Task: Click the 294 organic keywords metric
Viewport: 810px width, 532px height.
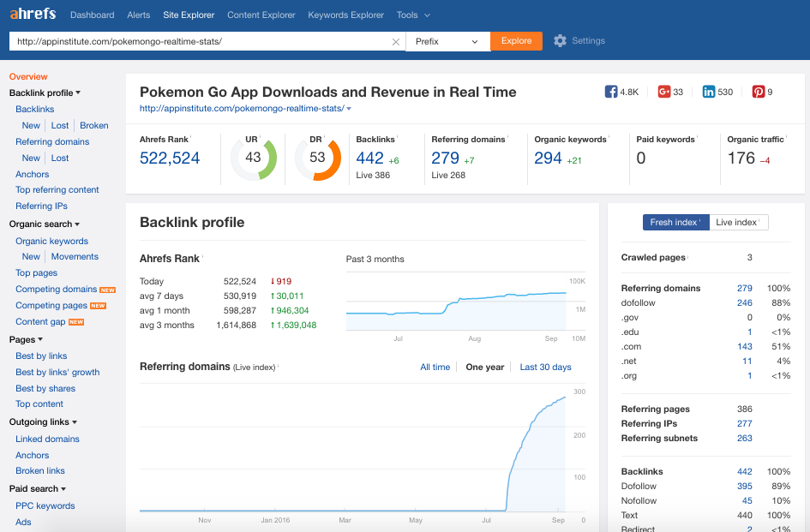Action: pyautogui.click(x=548, y=158)
